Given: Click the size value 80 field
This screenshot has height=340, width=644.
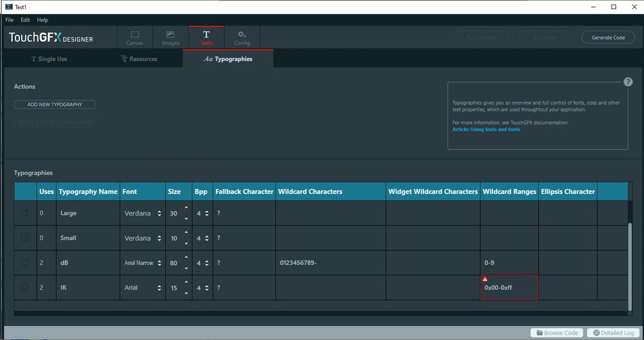Looking at the screenshot, I should click(174, 263).
